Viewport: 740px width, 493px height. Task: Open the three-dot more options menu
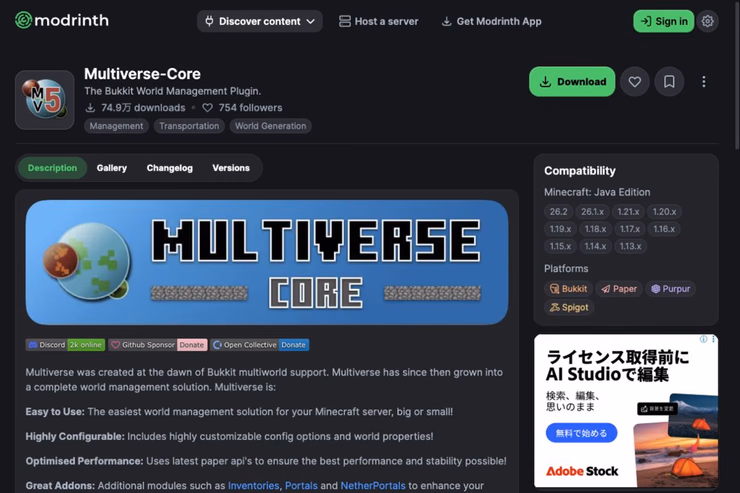704,82
